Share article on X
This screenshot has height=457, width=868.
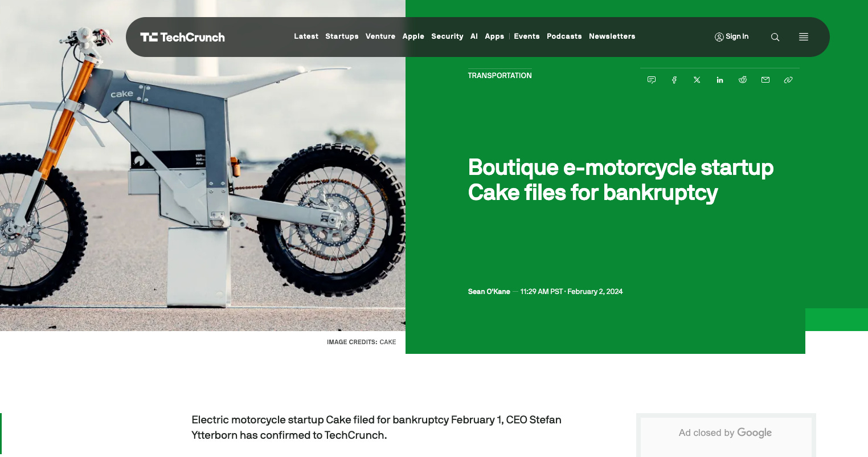click(697, 80)
